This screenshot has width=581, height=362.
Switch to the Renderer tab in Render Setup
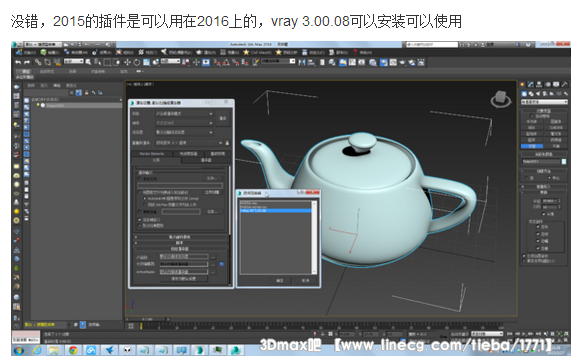pyautogui.click(x=206, y=160)
